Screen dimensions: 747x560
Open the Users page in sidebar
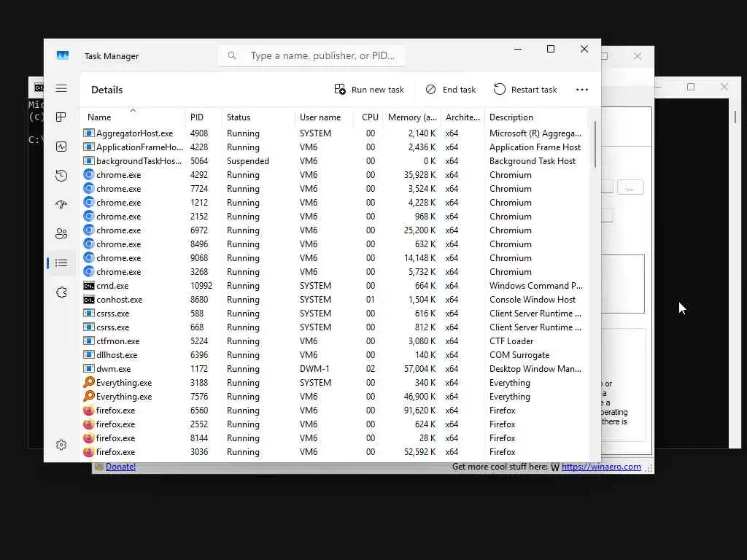coord(61,234)
